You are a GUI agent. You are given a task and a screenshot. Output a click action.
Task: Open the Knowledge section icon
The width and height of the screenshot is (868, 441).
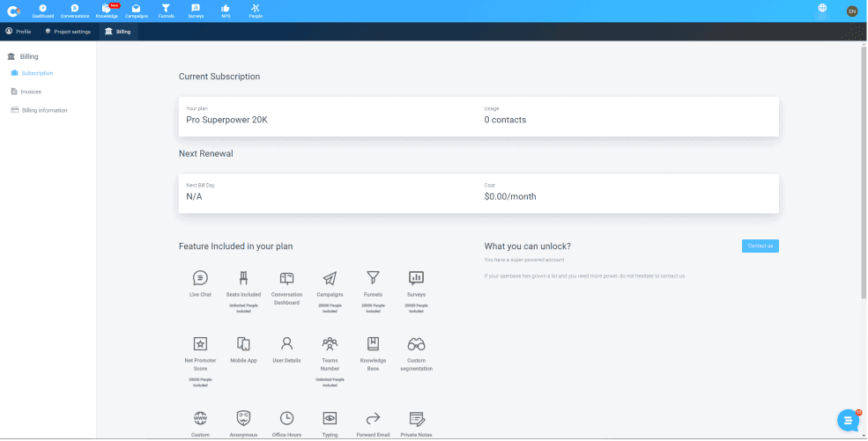coord(107,11)
